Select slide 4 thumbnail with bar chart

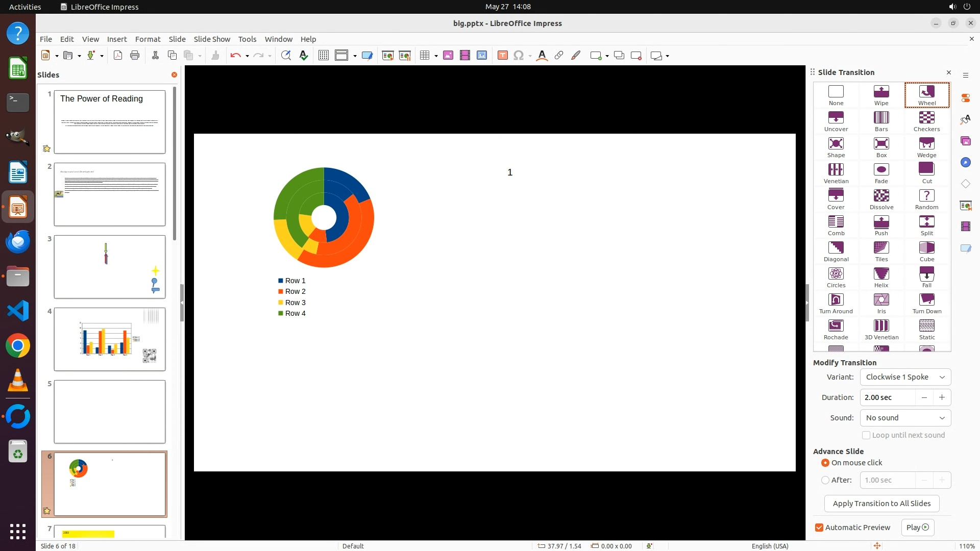pyautogui.click(x=110, y=339)
